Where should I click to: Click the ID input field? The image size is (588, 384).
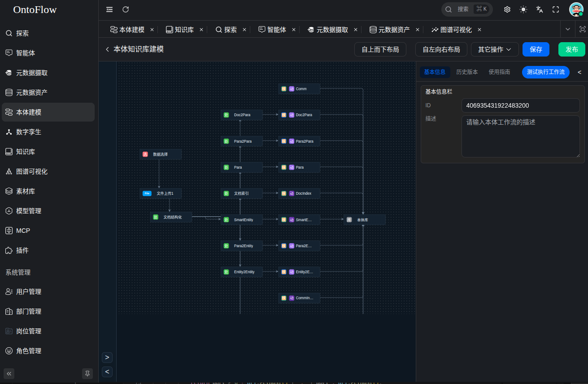pyautogui.click(x=521, y=105)
